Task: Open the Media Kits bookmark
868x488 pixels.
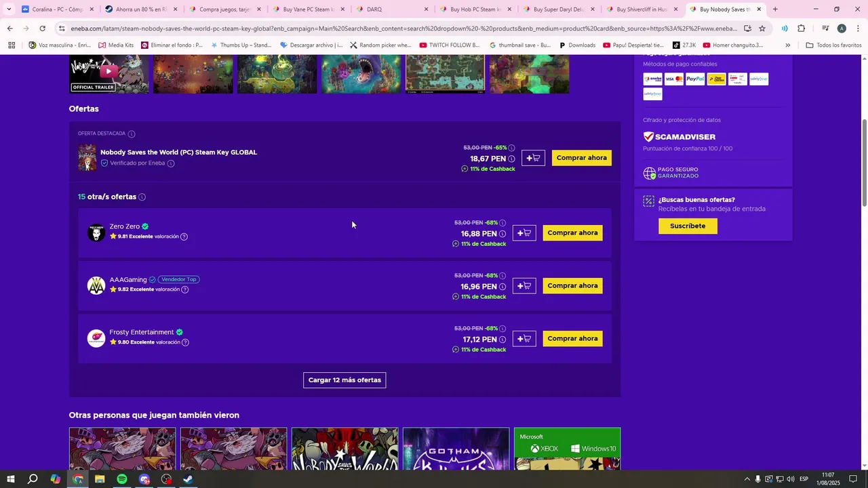Action: click(x=116, y=45)
